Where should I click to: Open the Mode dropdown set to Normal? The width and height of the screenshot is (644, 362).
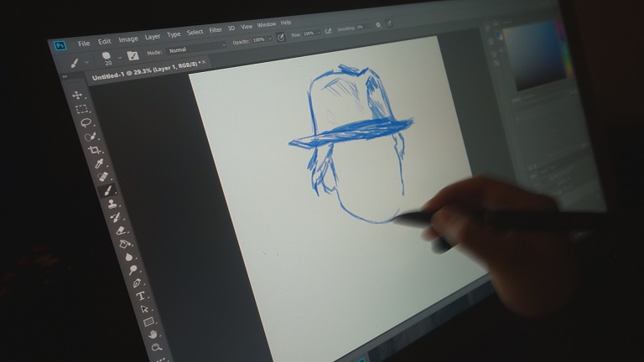click(x=196, y=47)
